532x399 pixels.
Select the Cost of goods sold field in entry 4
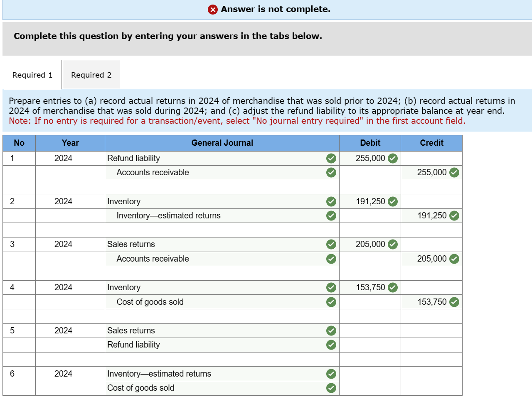point(222,302)
